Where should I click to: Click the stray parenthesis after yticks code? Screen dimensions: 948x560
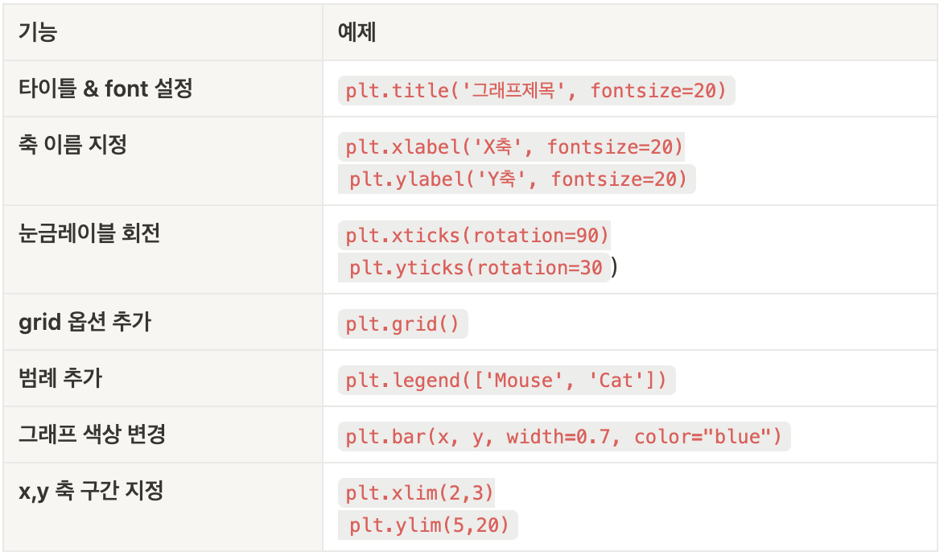pos(614,266)
